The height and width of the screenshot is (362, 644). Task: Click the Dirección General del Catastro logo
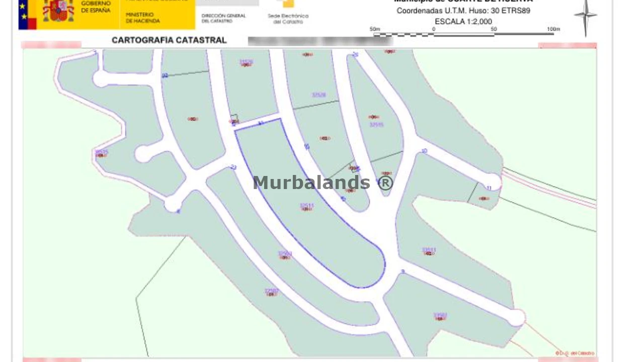click(x=223, y=18)
